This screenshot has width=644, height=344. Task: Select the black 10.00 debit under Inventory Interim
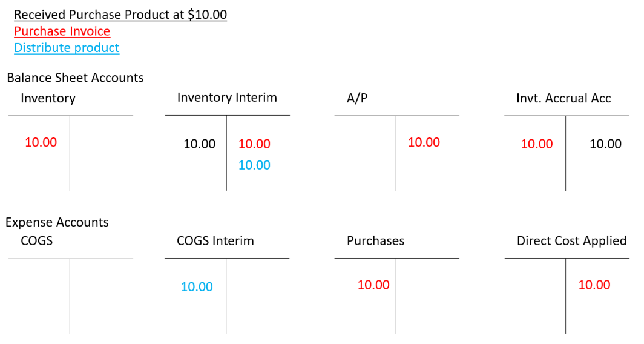[200, 144]
